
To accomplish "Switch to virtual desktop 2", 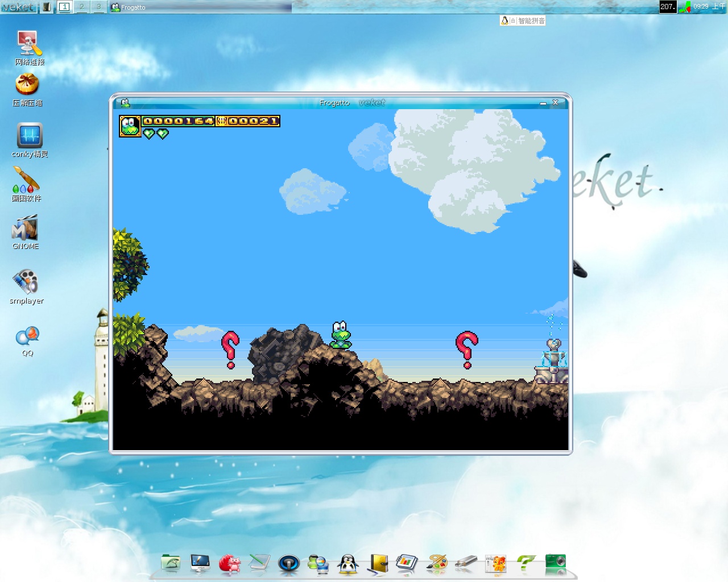I will click(82, 7).
